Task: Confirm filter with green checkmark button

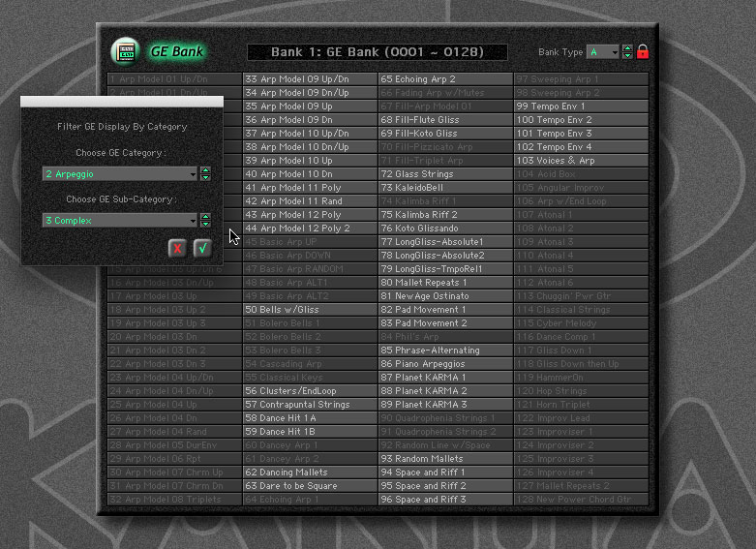Action: 202,248
